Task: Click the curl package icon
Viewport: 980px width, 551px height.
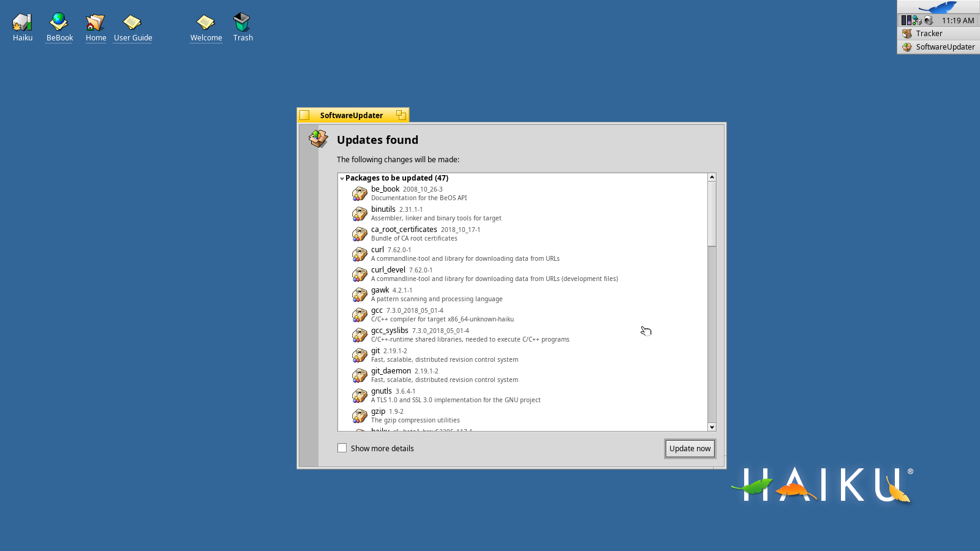Action: (360, 254)
